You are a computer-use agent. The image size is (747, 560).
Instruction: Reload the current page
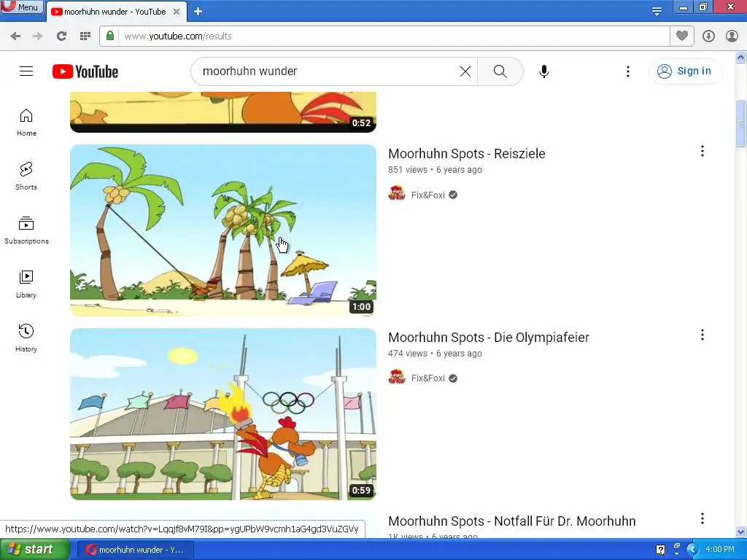tap(61, 36)
